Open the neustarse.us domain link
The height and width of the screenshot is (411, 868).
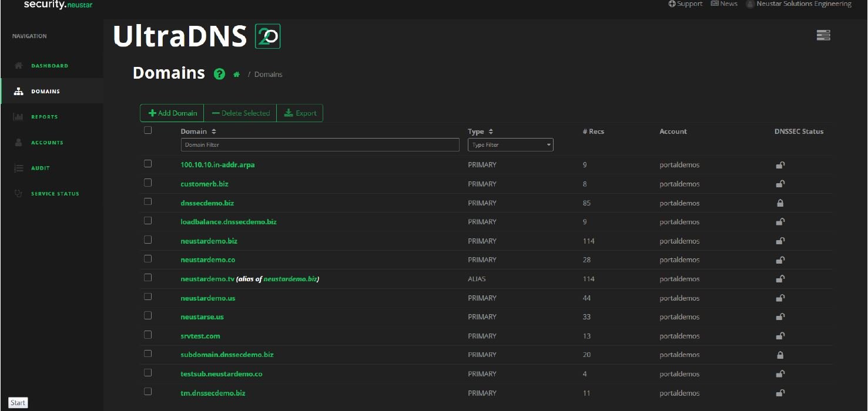(202, 317)
